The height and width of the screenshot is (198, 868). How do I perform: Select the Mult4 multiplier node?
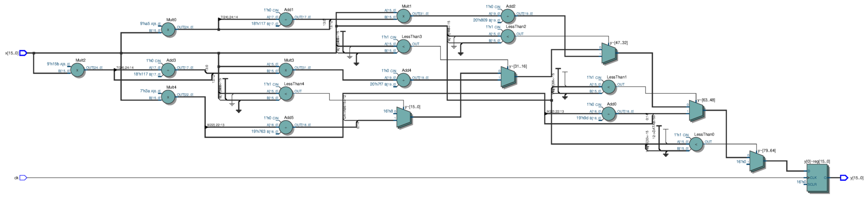[168, 97]
